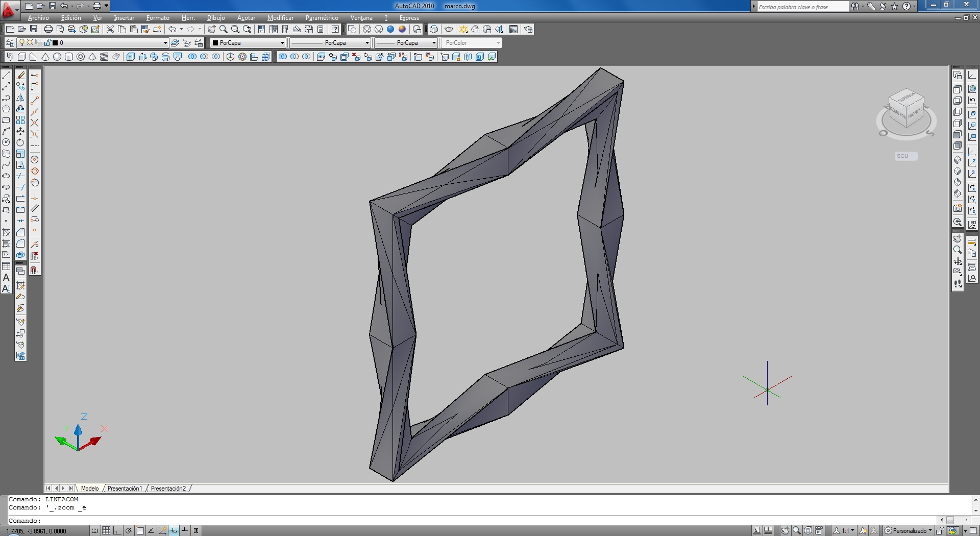Select the Mirror modify tool
The image size is (980, 536).
[20, 98]
